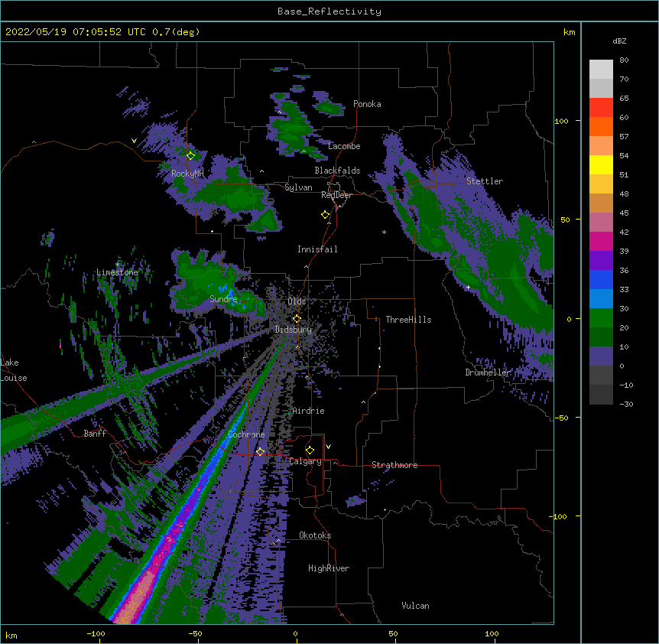The width and height of the screenshot is (659, 644).
Task: Select the bright green 20-30 dBZ legend swatch
Action: (601, 318)
